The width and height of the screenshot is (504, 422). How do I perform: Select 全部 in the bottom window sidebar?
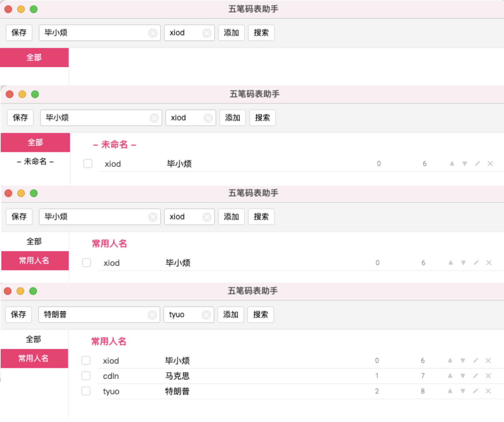[x=34, y=339]
